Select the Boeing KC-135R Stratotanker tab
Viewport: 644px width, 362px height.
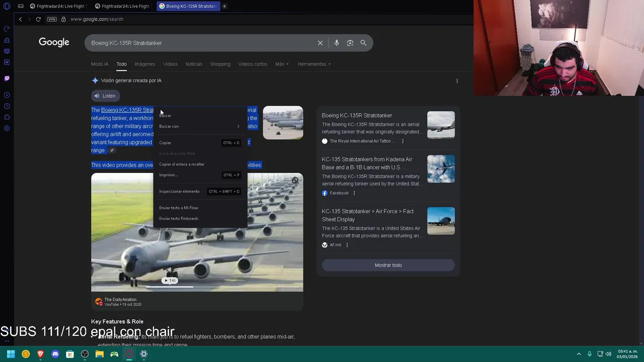(x=188, y=6)
